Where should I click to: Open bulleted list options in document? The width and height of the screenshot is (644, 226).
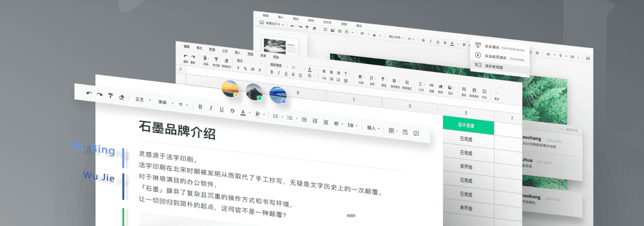point(292,118)
